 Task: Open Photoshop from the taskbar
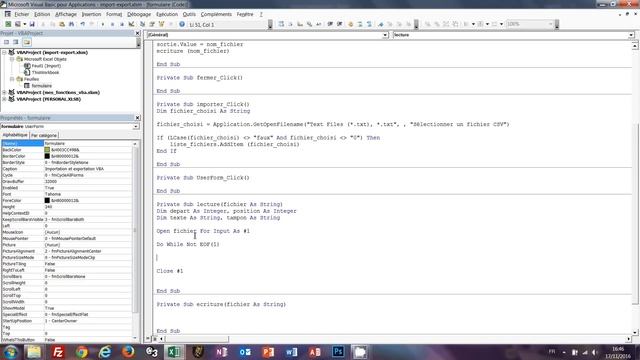[338, 352]
